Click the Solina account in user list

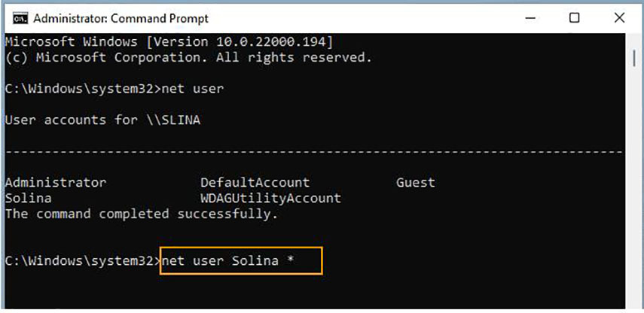pyautogui.click(x=28, y=198)
